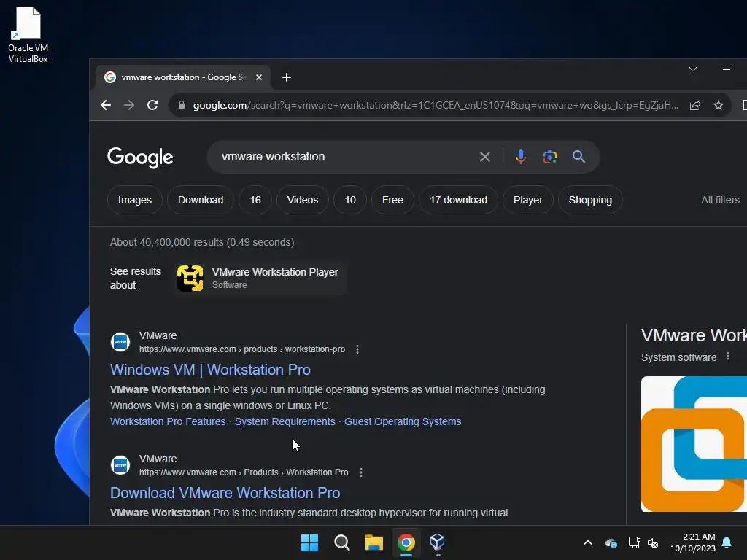Bookmark this tab with the star icon
The width and height of the screenshot is (747, 560).
coord(719,105)
